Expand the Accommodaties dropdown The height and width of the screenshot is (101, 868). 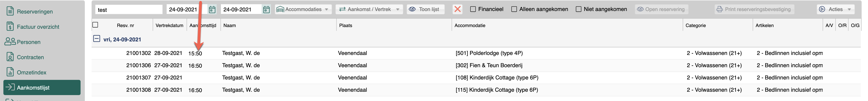303,9
